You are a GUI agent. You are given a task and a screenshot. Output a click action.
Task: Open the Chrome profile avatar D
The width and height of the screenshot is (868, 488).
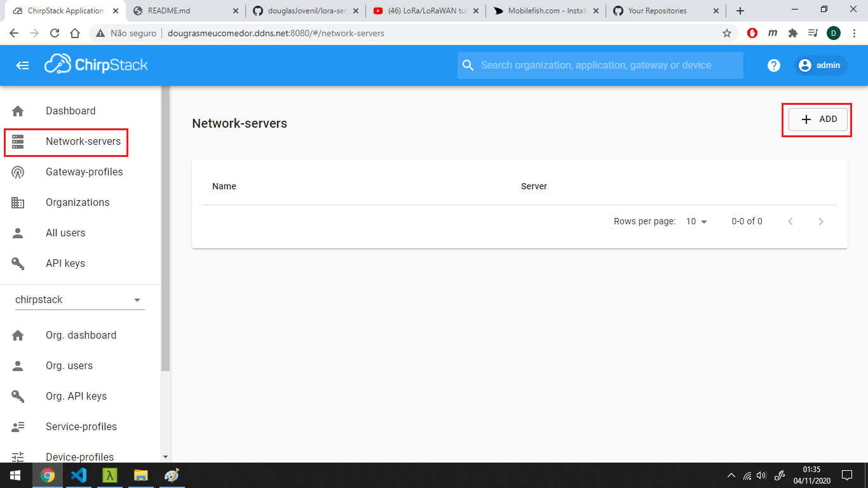tap(834, 33)
